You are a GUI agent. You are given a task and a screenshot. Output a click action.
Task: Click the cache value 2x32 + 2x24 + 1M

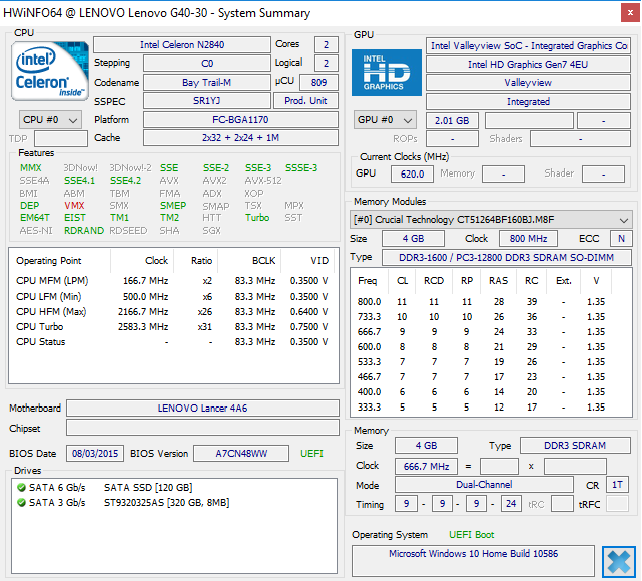coord(240,138)
